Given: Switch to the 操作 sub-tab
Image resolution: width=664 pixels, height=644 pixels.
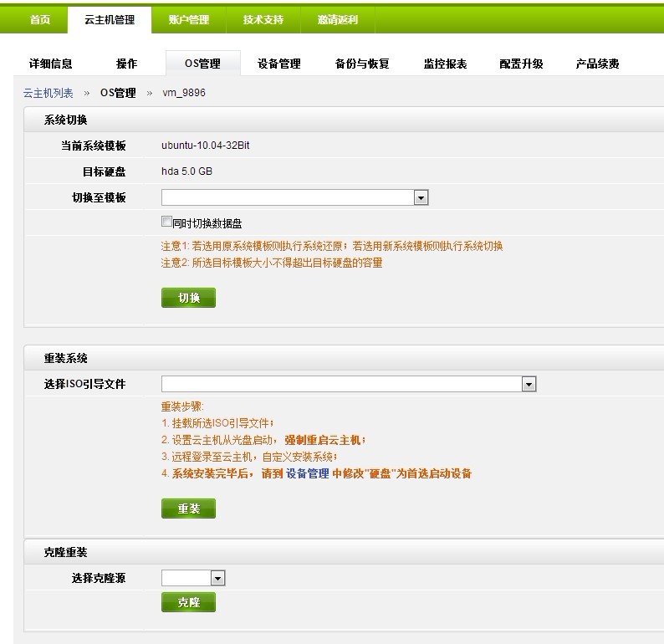Looking at the screenshot, I should [126, 64].
